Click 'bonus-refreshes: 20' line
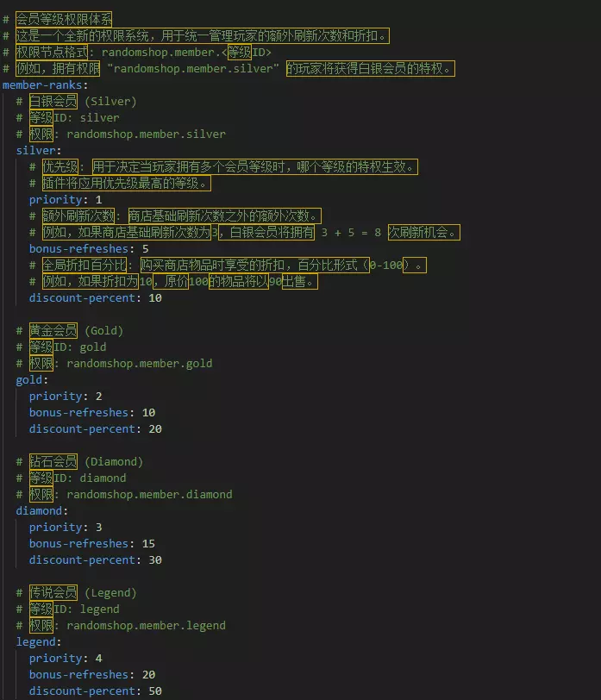601x700 pixels. (92, 674)
